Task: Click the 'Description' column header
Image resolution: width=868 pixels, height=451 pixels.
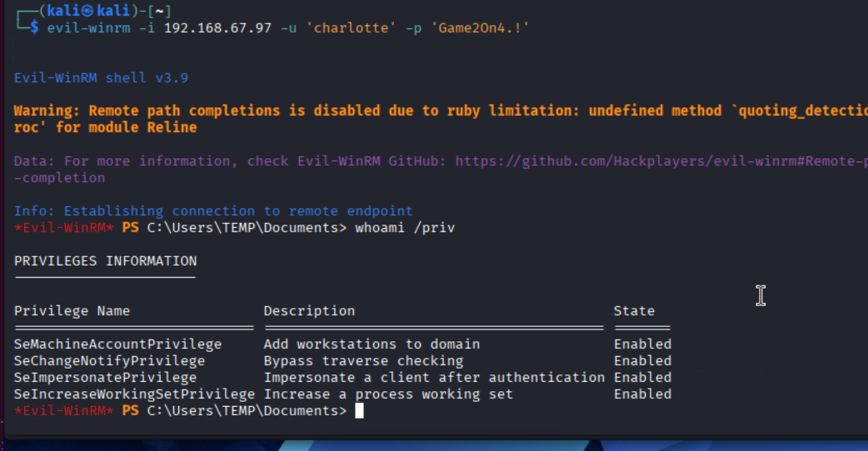Action: (309, 311)
